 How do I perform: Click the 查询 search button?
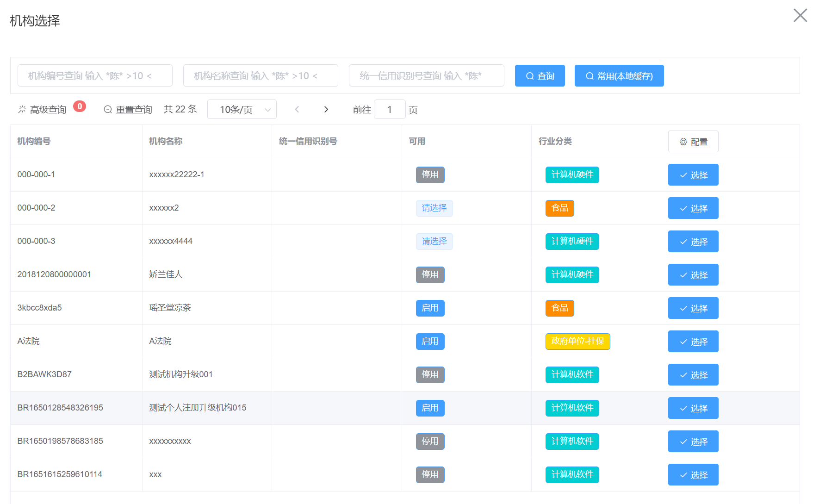(x=540, y=76)
